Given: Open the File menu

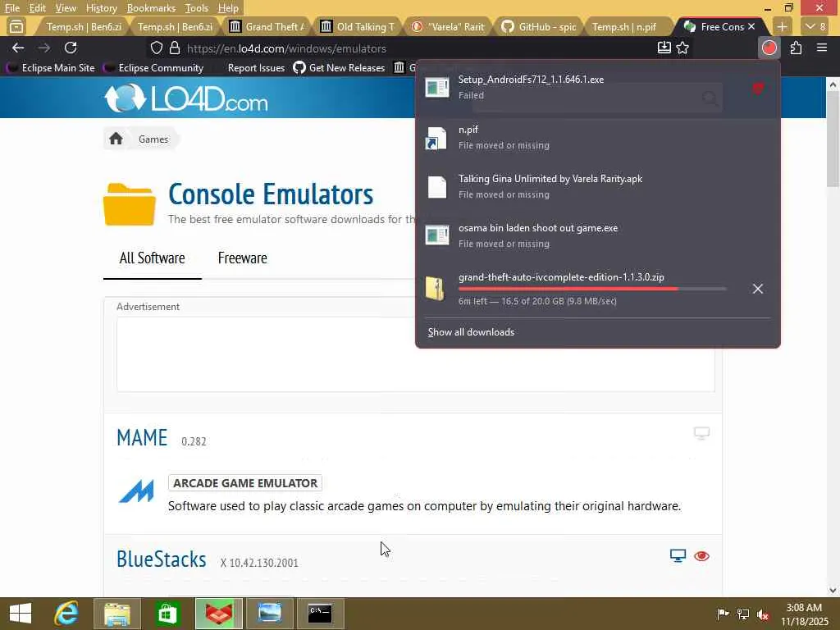Looking at the screenshot, I should [x=12, y=8].
